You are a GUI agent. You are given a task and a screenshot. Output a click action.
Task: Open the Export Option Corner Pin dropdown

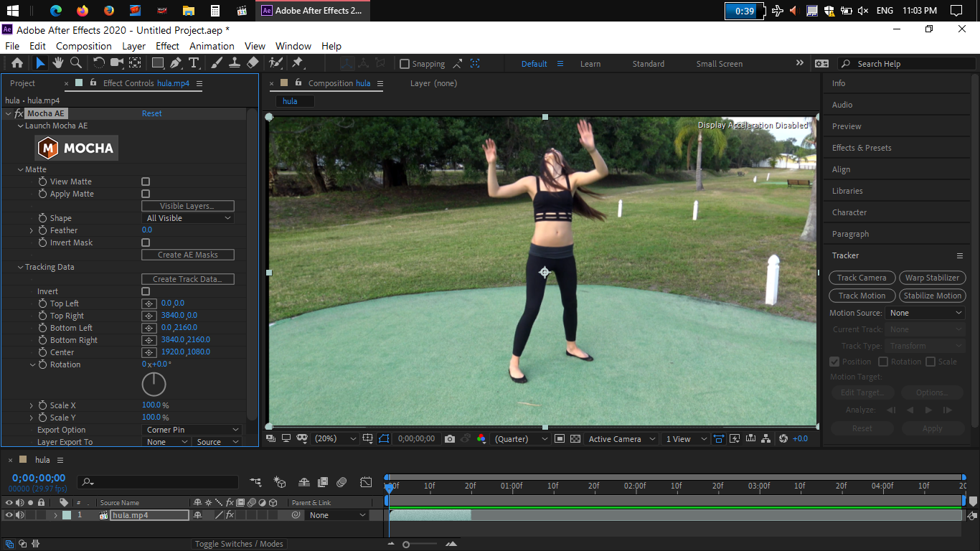point(192,430)
